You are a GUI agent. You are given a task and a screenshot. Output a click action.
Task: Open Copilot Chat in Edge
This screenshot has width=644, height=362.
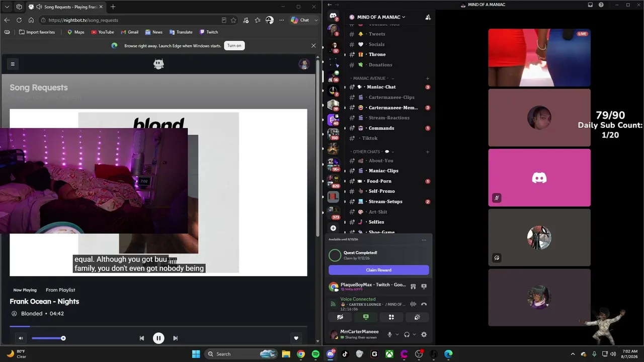tap(300, 20)
